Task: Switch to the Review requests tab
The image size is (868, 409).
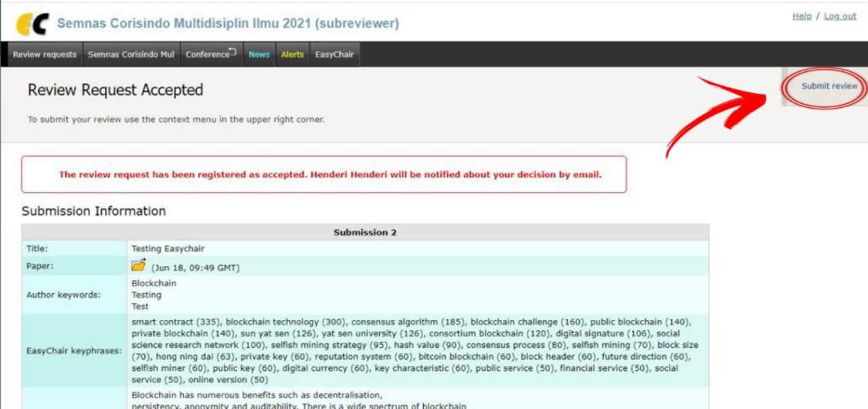Action: (x=44, y=54)
